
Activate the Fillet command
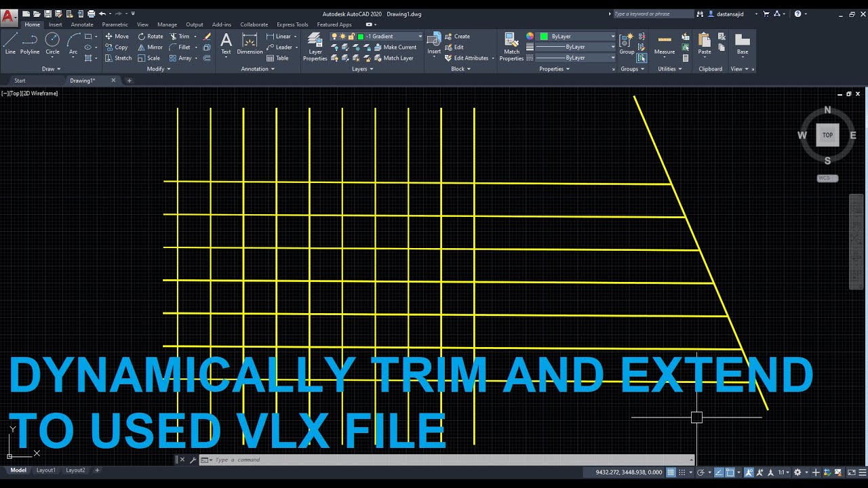[x=180, y=47]
